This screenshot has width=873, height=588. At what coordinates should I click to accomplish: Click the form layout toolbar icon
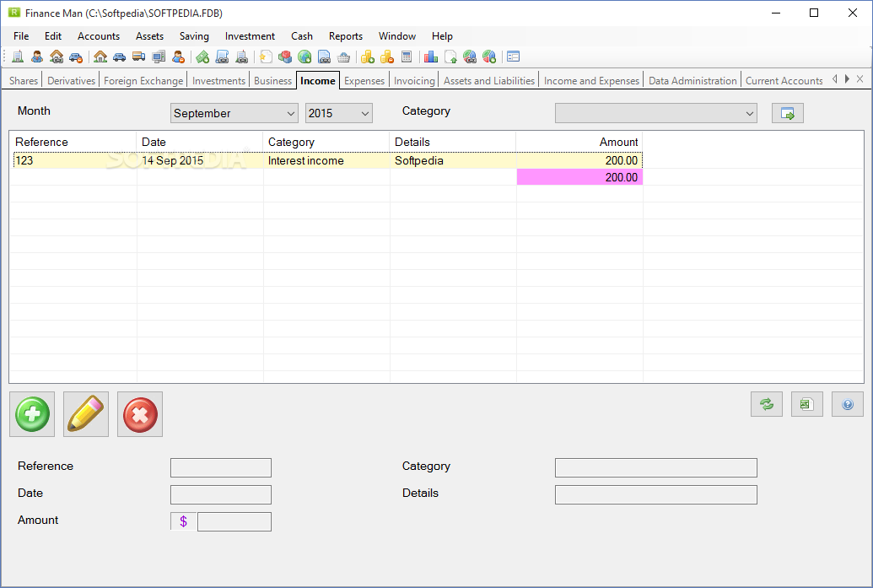pos(514,57)
